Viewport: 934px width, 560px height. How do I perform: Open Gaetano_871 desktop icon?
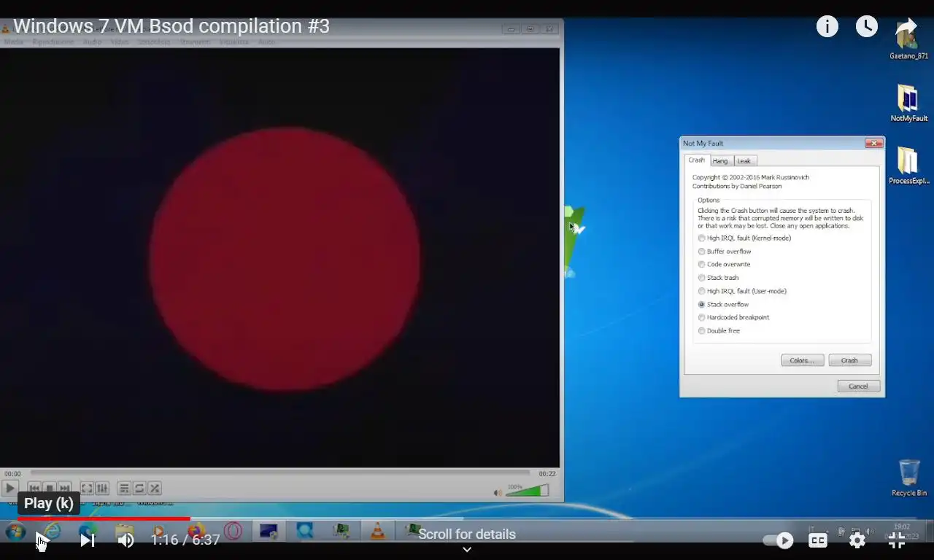click(x=908, y=42)
